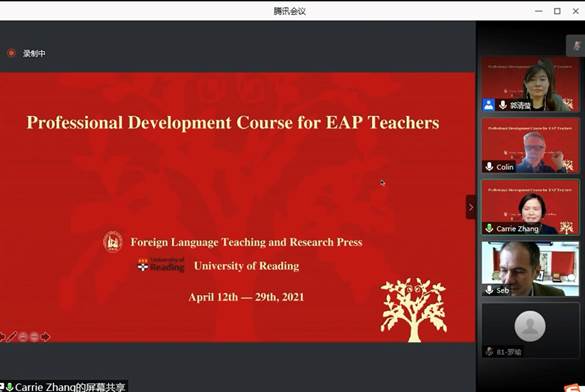Select the pen annotation tool on slide

(x=12, y=337)
